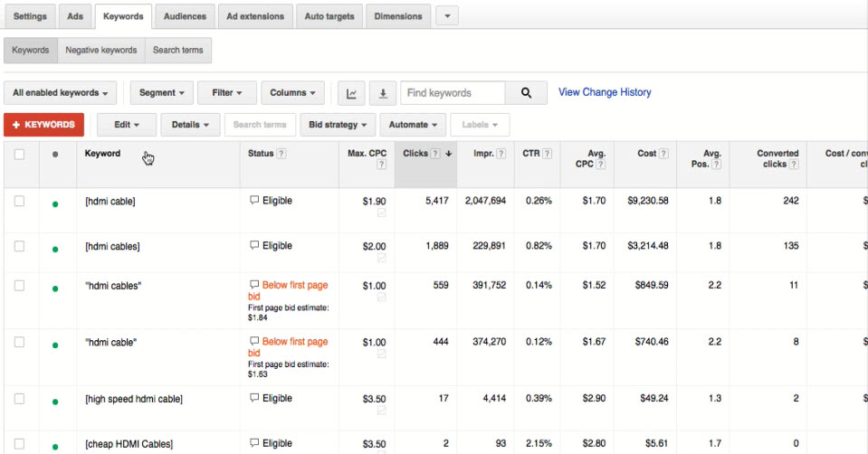Click into the Find keywords search field
Image resolution: width=868 pixels, height=454 pixels.
tap(453, 93)
